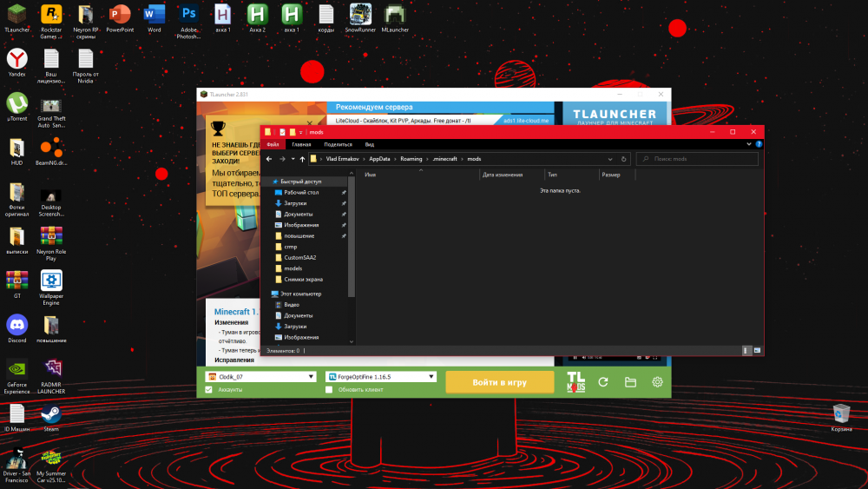This screenshot has height=489, width=868.
Task: Sort by Тип column header
Action: (572, 175)
